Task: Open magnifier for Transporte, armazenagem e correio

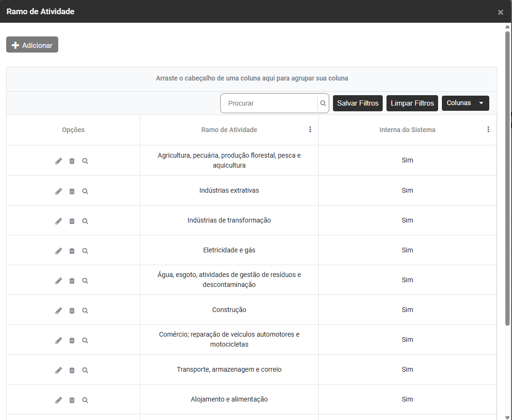Action: (x=85, y=370)
